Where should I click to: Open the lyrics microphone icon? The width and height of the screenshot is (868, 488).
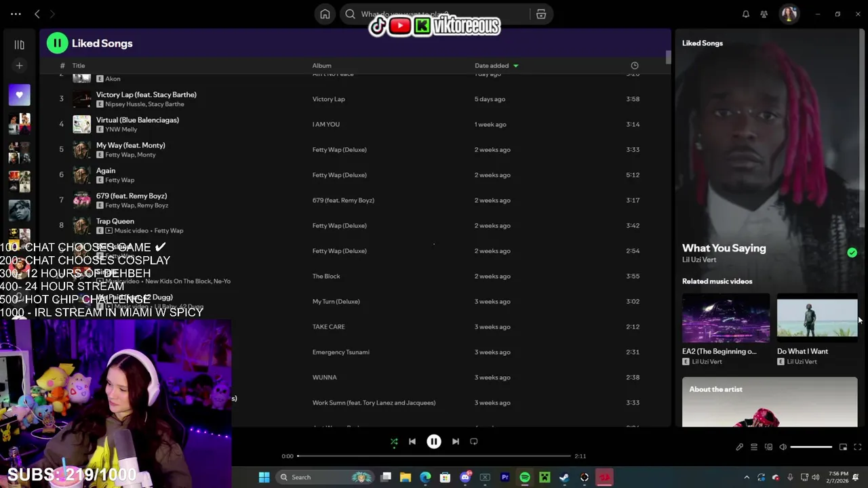[x=739, y=447]
